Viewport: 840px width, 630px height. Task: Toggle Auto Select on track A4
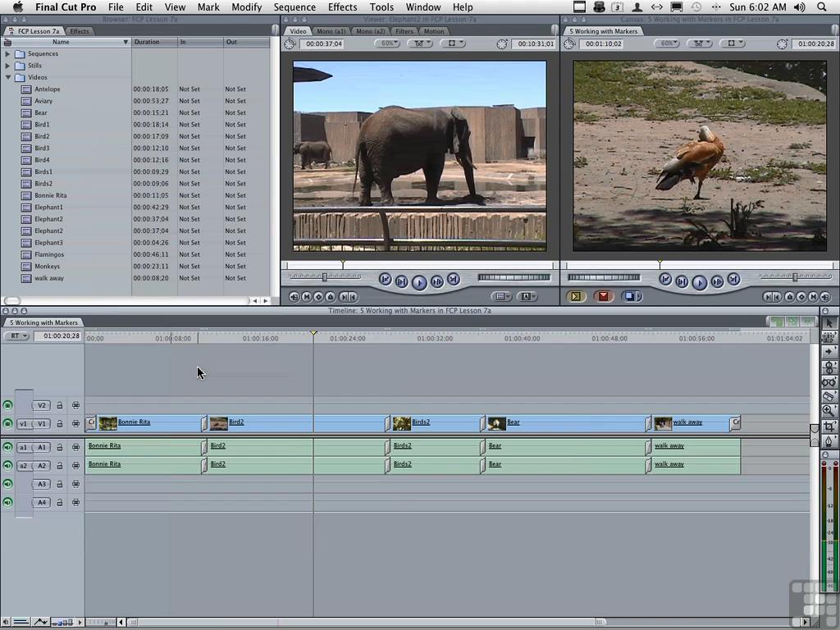tap(75, 503)
